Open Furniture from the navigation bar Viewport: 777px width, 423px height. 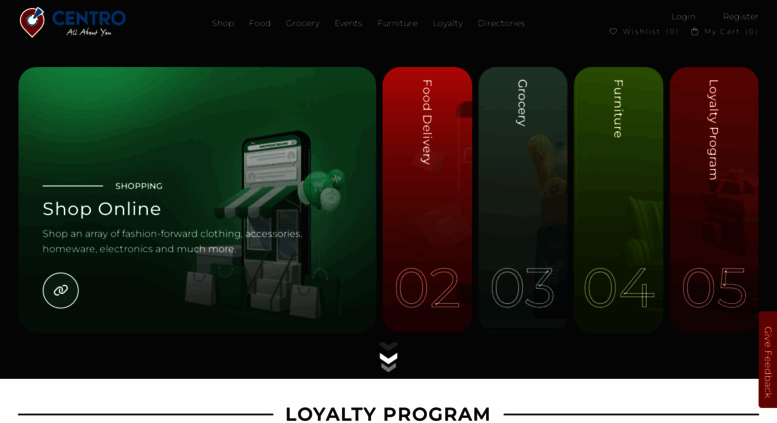tap(397, 23)
